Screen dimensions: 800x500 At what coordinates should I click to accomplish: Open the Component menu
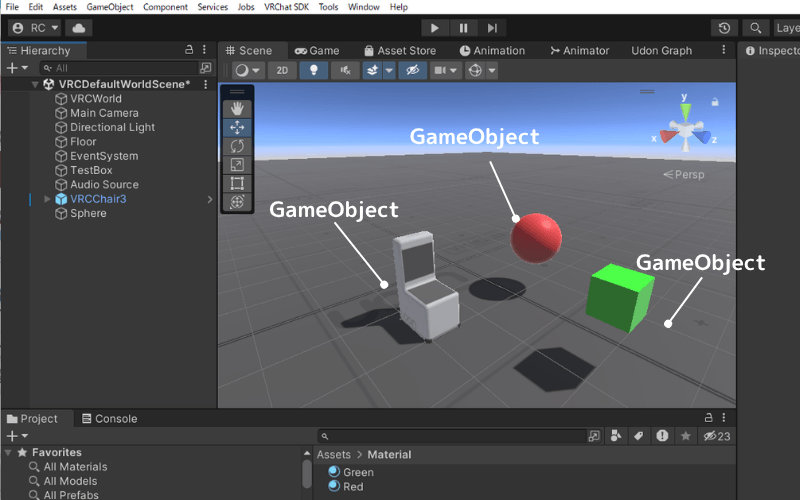(165, 7)
